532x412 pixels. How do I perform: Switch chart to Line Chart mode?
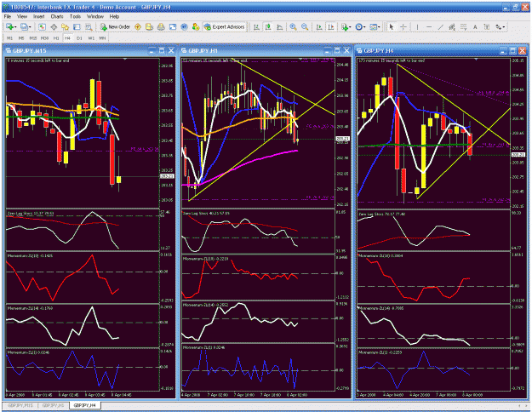click(279, 26)
